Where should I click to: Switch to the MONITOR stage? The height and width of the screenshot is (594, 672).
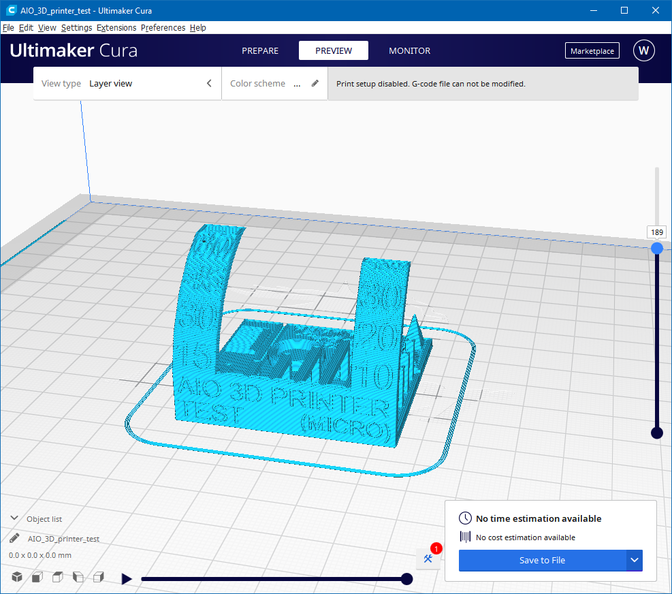pyautogui.click(x=409, y=51)
